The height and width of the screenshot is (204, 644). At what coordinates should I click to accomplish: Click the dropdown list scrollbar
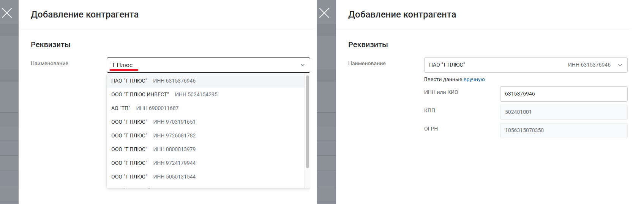click(x=307, y=122)
